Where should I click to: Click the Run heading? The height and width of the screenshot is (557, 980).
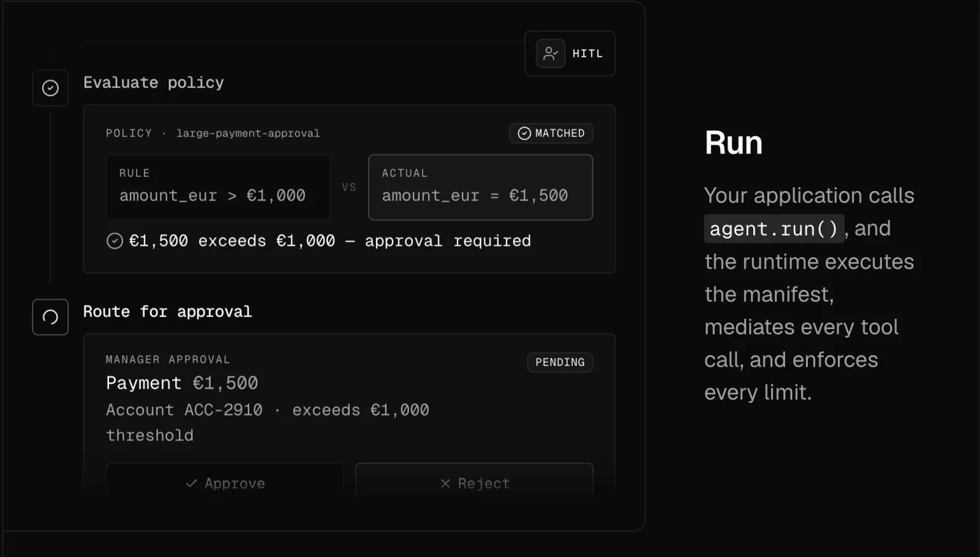733,143
